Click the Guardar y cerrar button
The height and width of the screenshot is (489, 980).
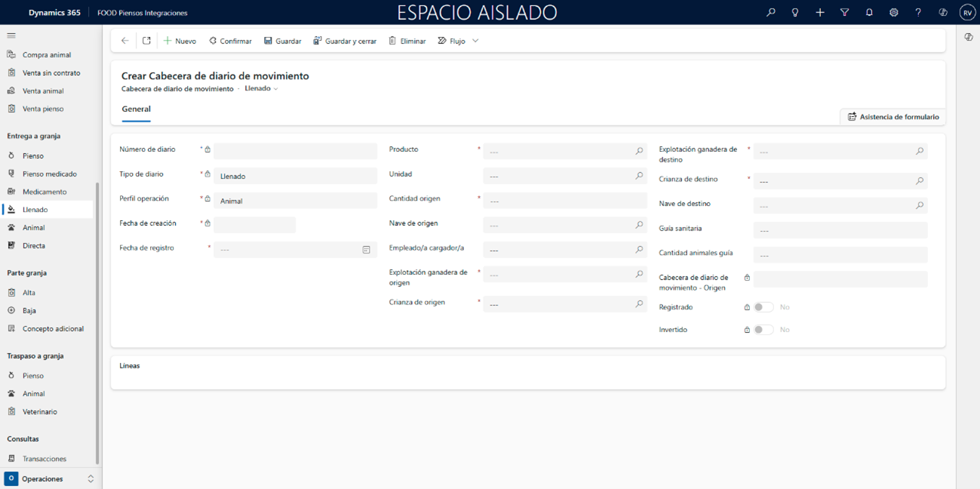[345, 41]
